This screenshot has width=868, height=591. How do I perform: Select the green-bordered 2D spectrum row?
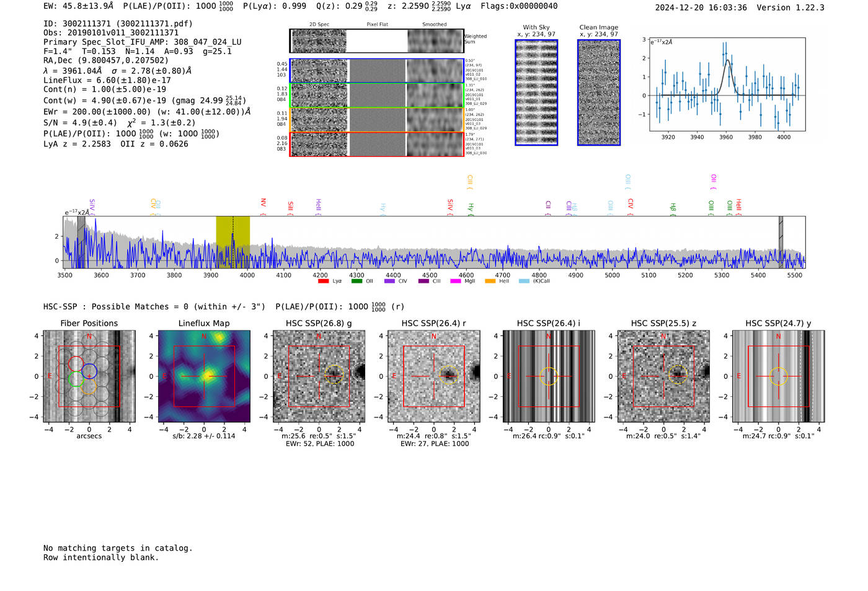[377, 96]
